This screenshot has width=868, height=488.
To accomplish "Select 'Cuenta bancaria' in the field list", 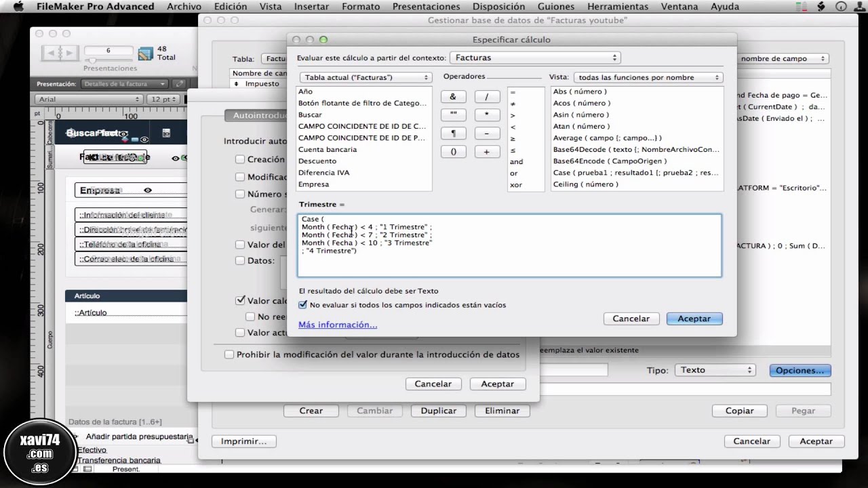I will tap(364, 149).
